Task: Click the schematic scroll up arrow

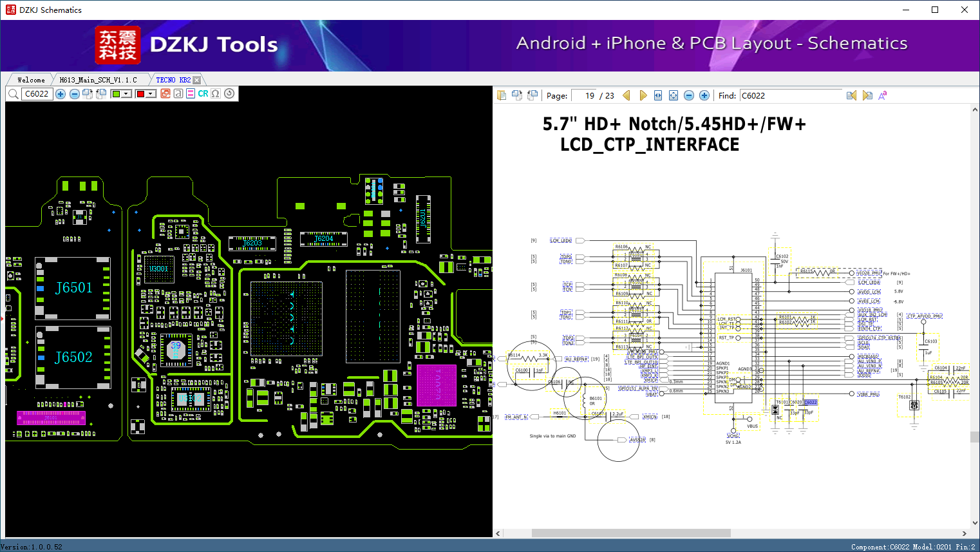Action: [975, 110]
